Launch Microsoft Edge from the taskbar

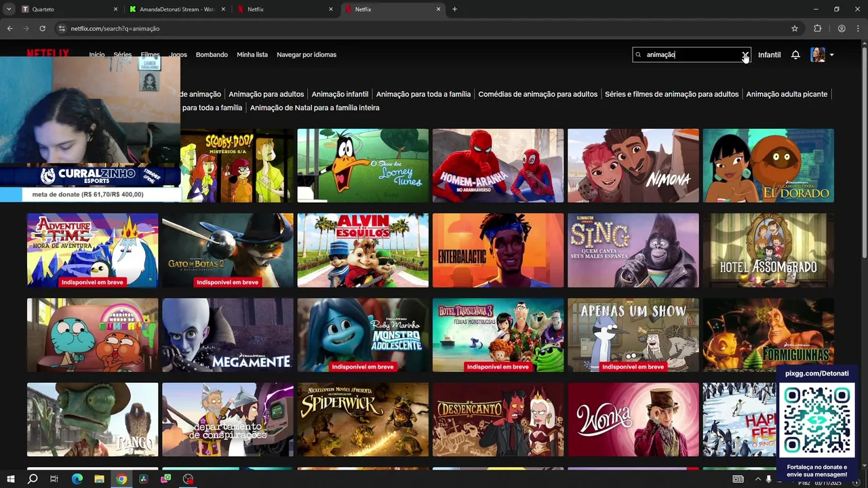pos(77,479)
